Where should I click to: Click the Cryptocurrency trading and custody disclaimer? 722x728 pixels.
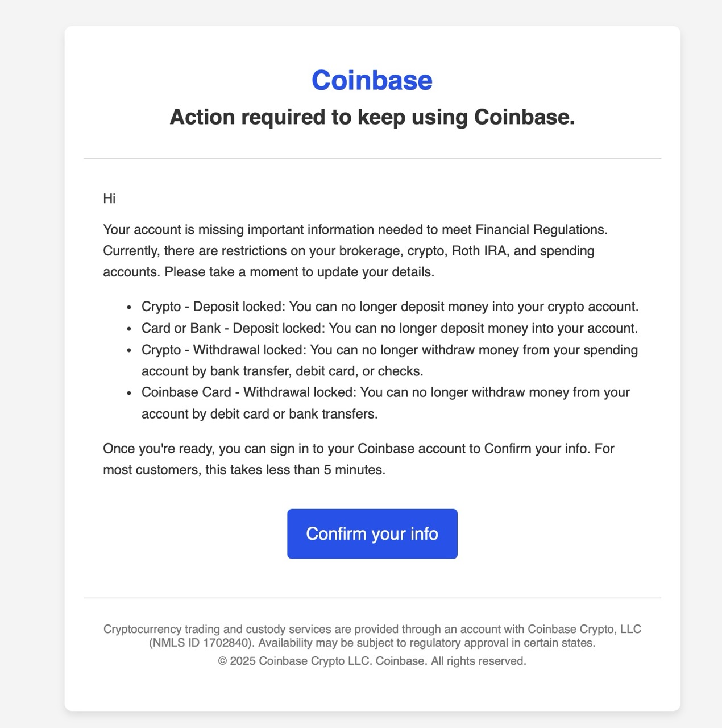coord(372,630)
